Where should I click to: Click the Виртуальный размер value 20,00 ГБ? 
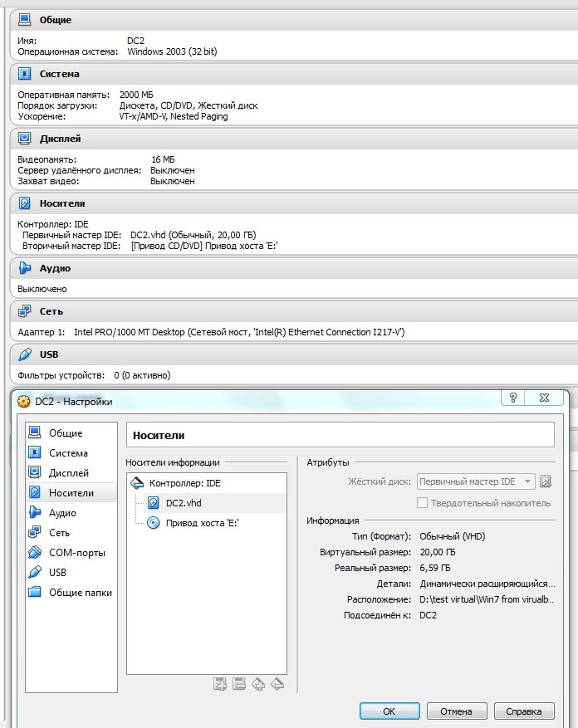(437, 552)
